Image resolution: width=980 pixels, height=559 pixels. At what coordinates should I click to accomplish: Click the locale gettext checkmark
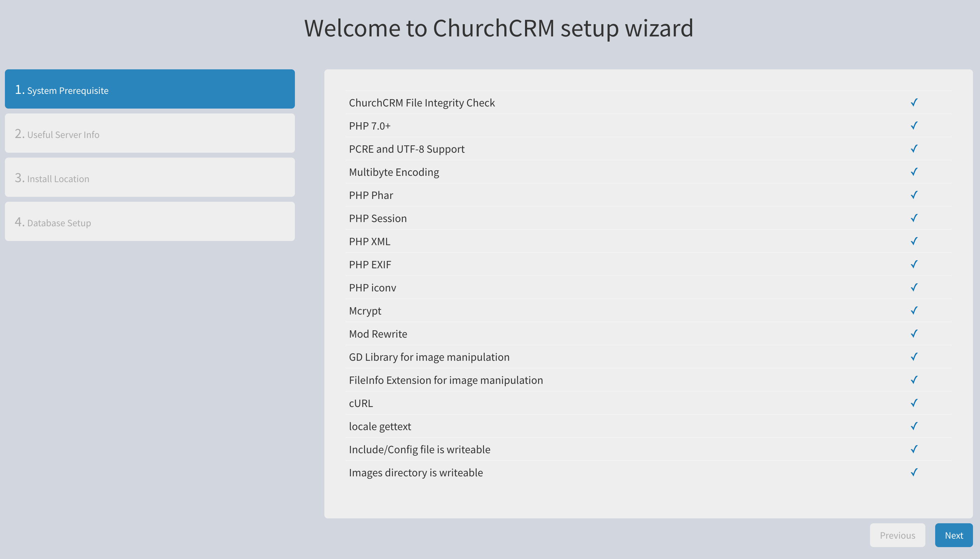point(914,426)
